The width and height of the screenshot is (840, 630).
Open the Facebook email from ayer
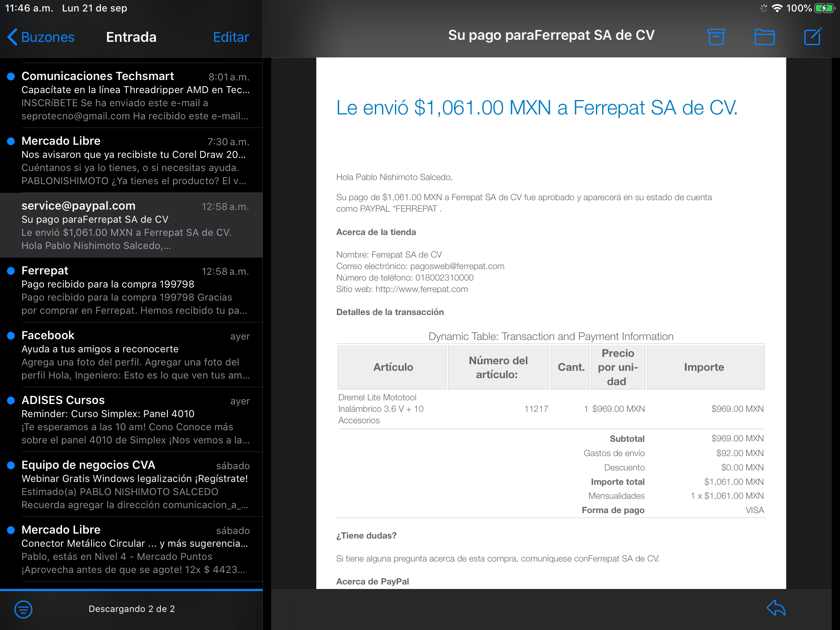tap(131, 355)
